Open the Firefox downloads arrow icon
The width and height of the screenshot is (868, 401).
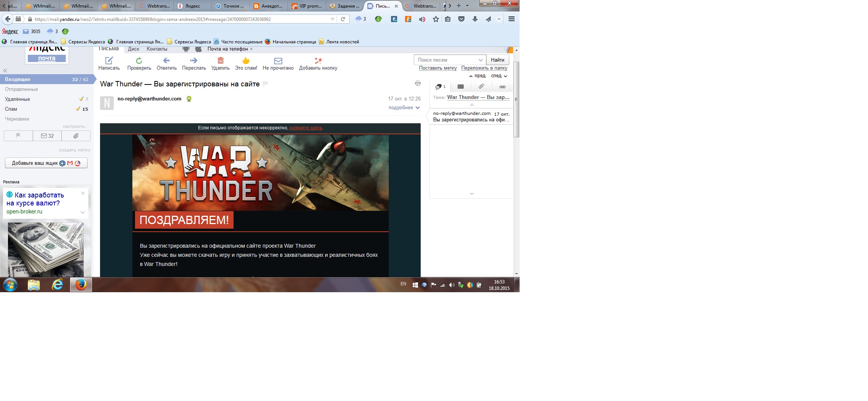click(x=475, y=19)
